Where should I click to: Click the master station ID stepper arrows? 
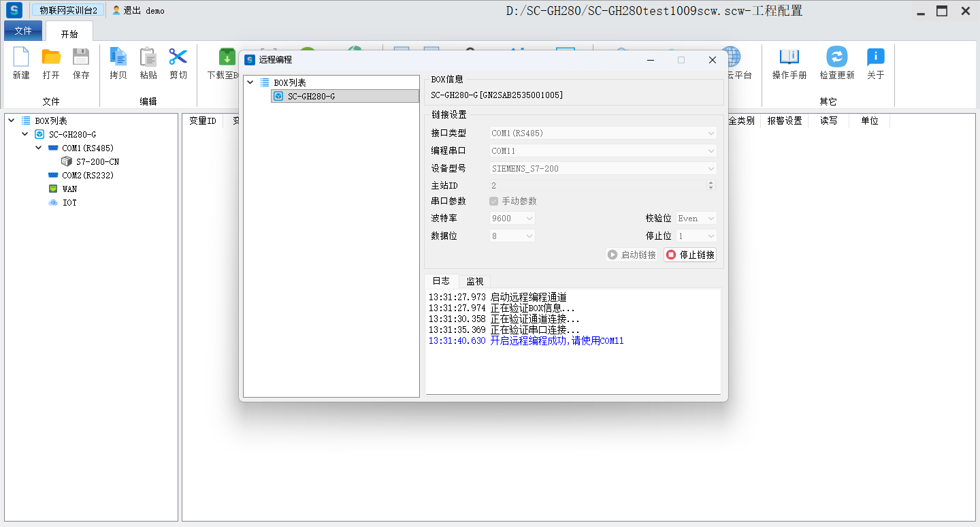711,185
